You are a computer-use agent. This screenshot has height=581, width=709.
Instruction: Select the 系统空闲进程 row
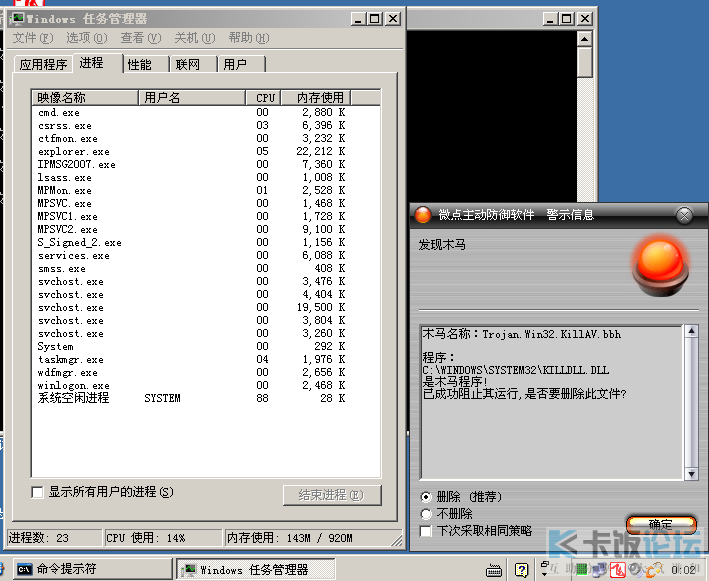coord(206,398)
